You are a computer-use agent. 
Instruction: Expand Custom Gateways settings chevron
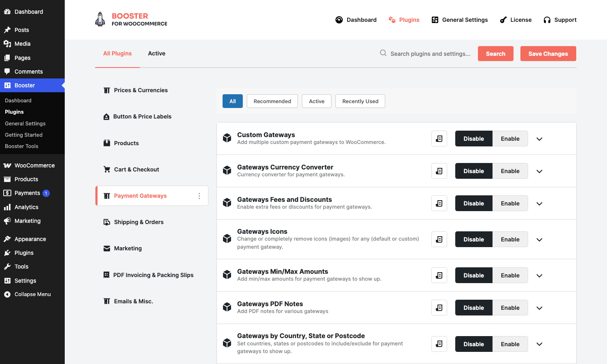(x=539, y=139)
